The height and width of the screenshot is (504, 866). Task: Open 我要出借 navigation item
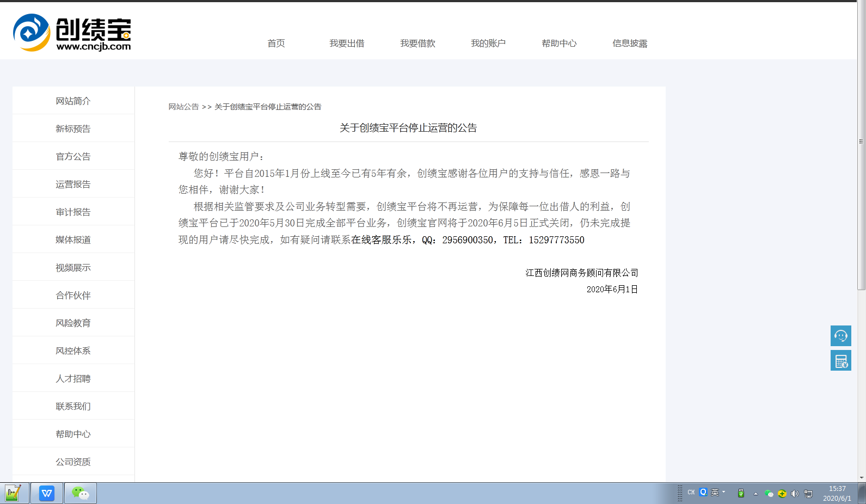347,43
